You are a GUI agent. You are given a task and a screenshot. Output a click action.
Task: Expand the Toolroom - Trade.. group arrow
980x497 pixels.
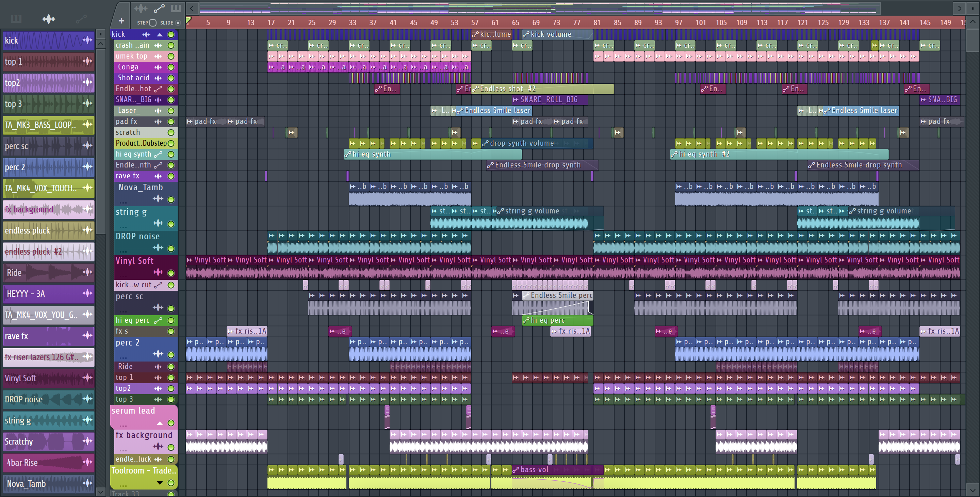click(160, 483)
